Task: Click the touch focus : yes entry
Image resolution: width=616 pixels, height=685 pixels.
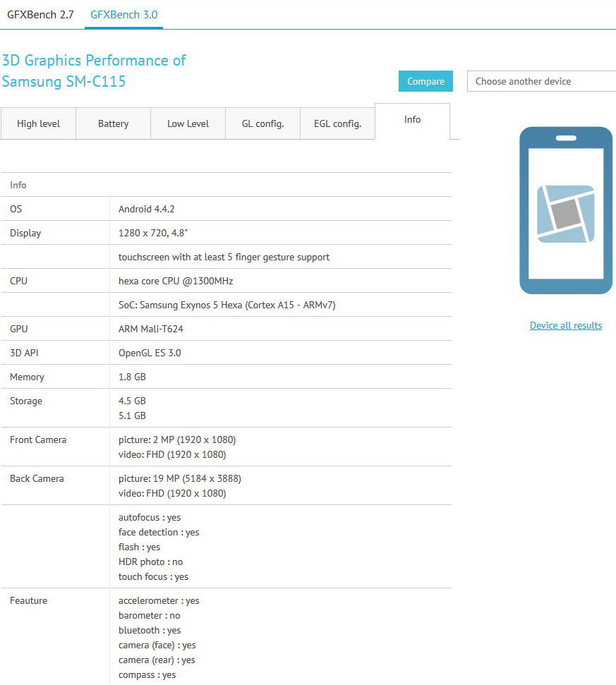Action: point(153,577)
